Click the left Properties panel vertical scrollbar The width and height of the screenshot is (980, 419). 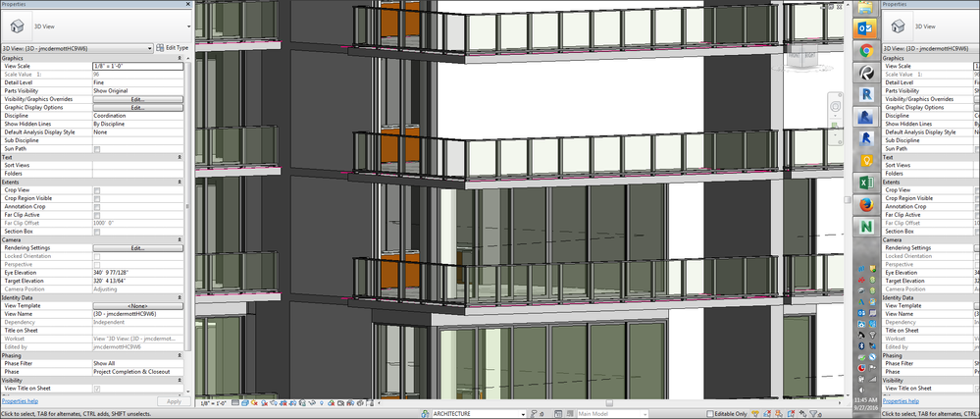[x=188, y=206]
